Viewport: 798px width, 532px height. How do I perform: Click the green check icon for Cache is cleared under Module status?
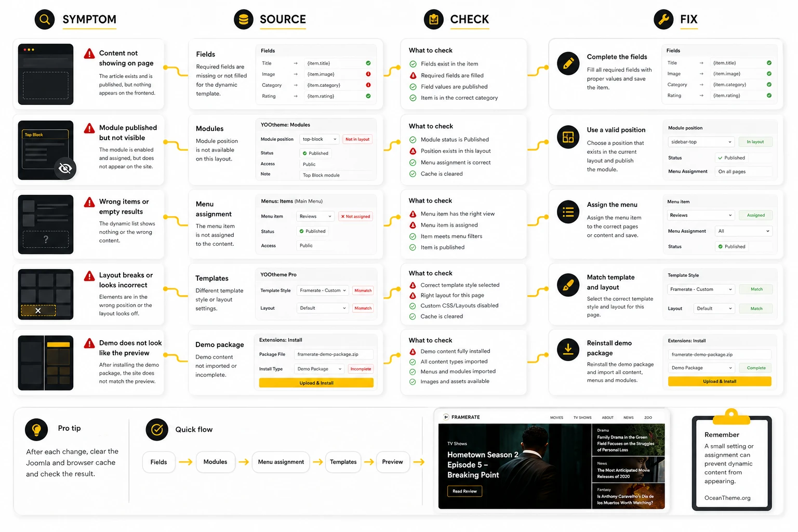tap(413, 174)
